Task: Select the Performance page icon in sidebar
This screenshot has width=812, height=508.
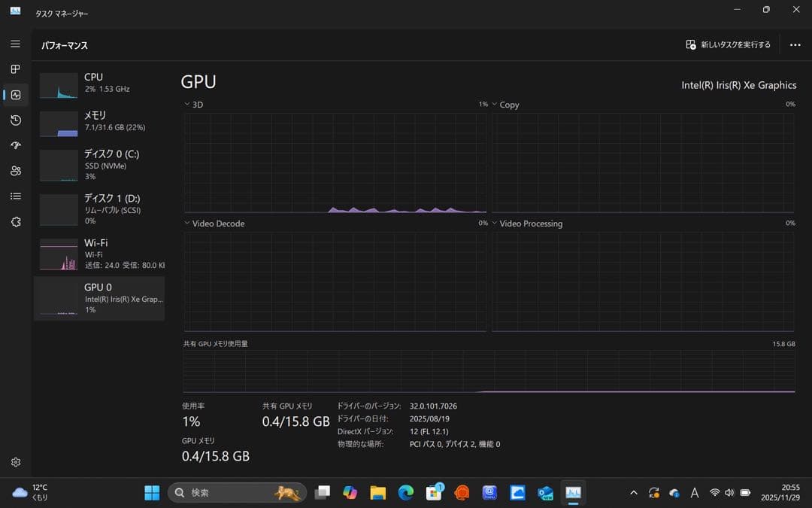Action: tap(15, 95)
